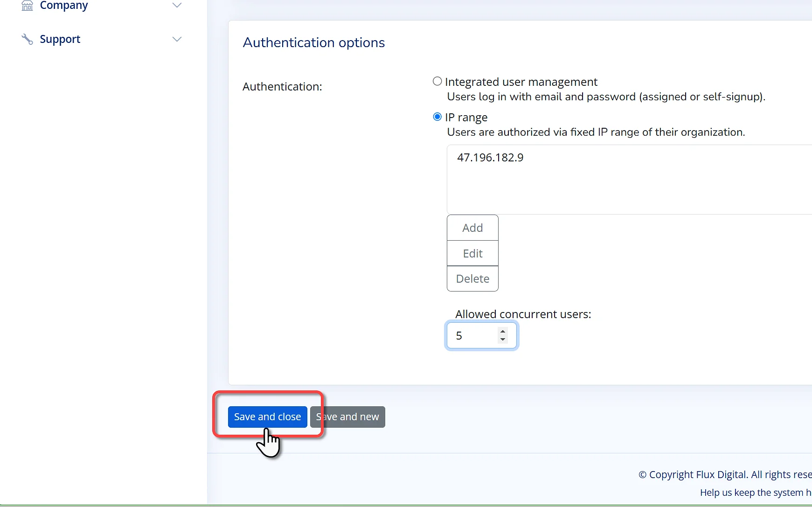This screenshot has height=507, width=812.
Task: Click the Save and close button
Action: pos(267,417)
